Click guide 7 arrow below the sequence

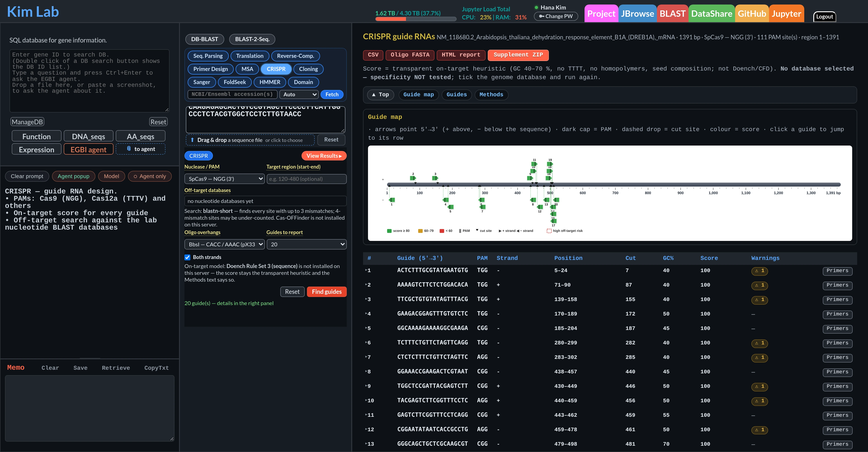pyautogui.click(x=482, y=207)
